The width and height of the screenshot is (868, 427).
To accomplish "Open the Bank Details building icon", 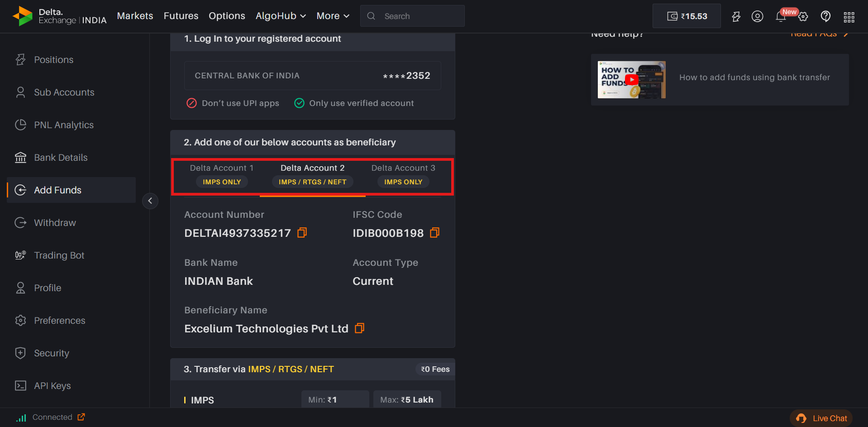I will pos(20,158).
